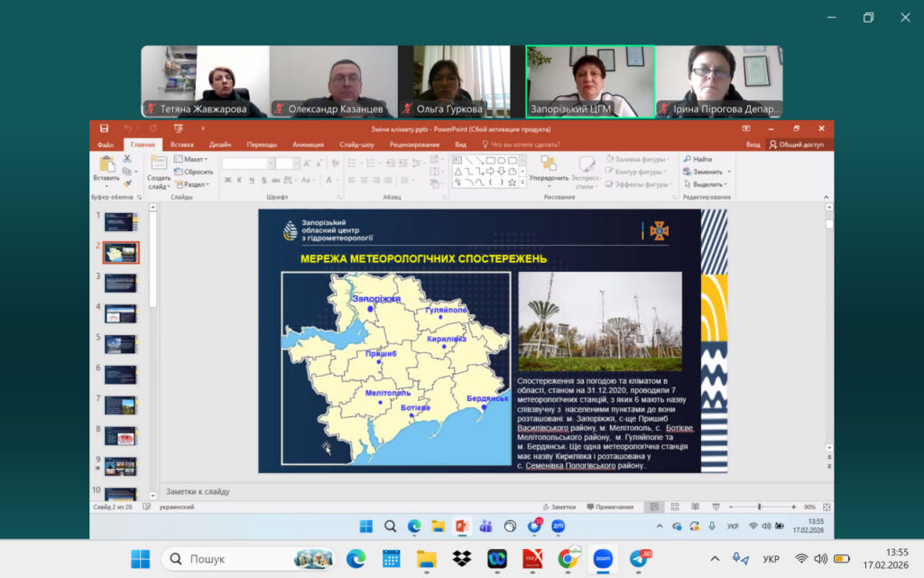Image resolution: width=924 pixels, height=578 pixels.
Task: Select the star shape in shapes gallery
Action: (513, 182)
